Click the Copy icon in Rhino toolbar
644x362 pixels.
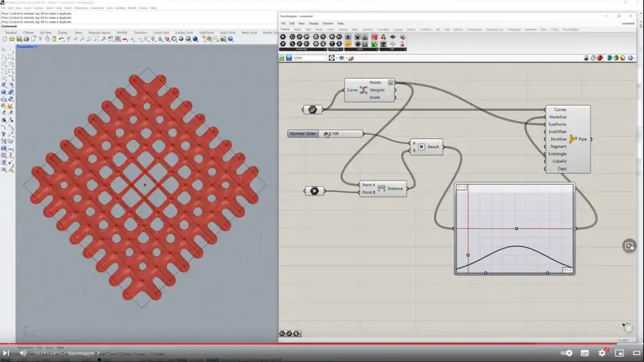[47, 39]
